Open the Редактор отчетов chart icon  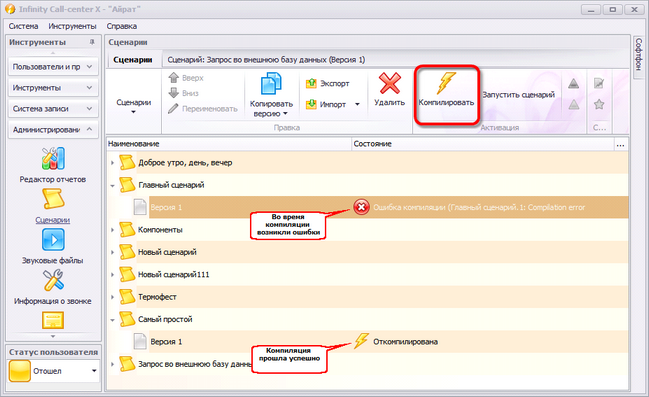(x=53, y=159)
